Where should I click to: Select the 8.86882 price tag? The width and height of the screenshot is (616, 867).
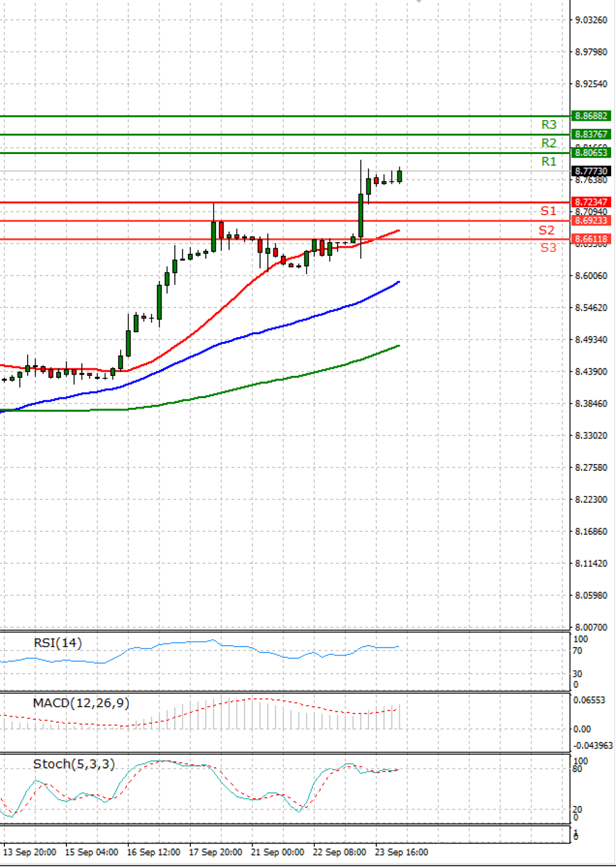[591, 116]
